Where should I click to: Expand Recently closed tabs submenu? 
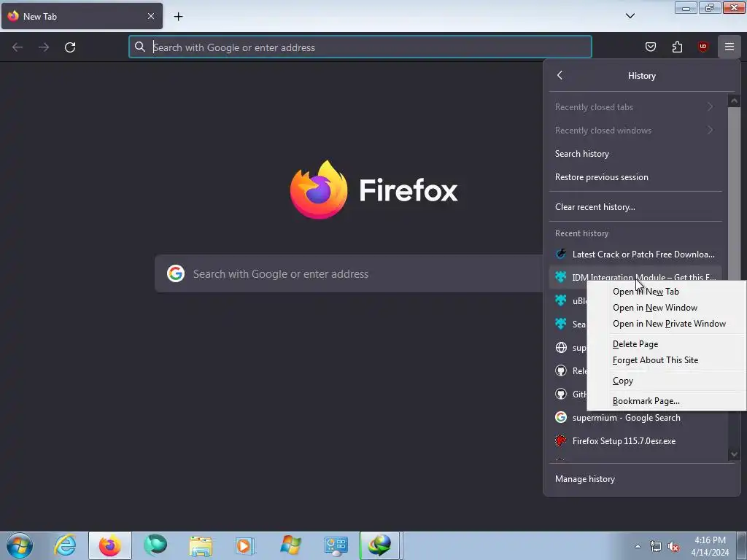coord(635,107)
